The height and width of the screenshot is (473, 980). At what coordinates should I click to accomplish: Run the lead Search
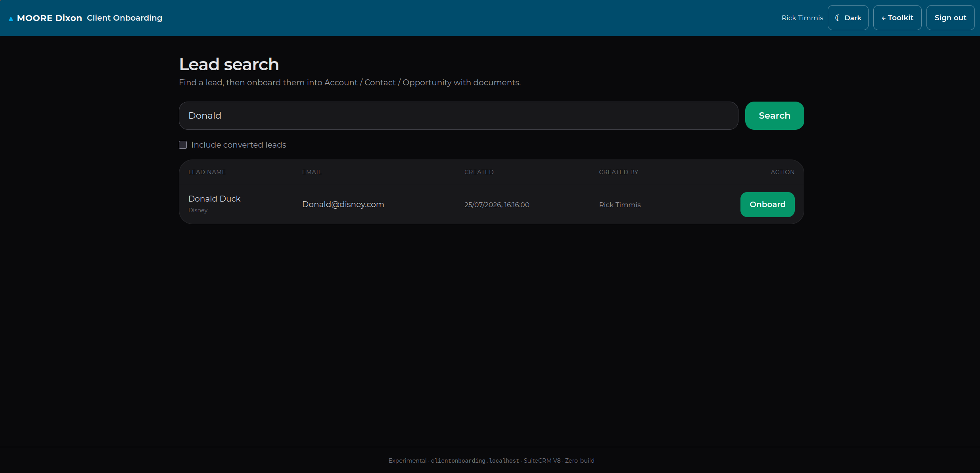tap(775, 115)
